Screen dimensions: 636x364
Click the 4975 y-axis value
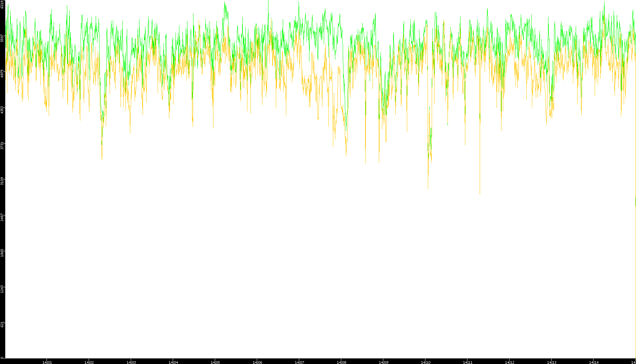[2, 74]
